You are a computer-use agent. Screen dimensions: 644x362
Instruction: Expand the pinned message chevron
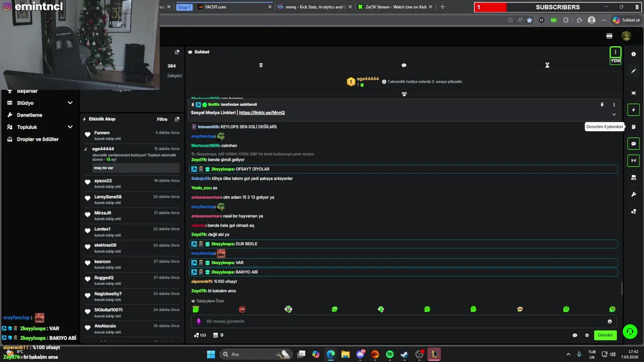[x=614, y=114]
